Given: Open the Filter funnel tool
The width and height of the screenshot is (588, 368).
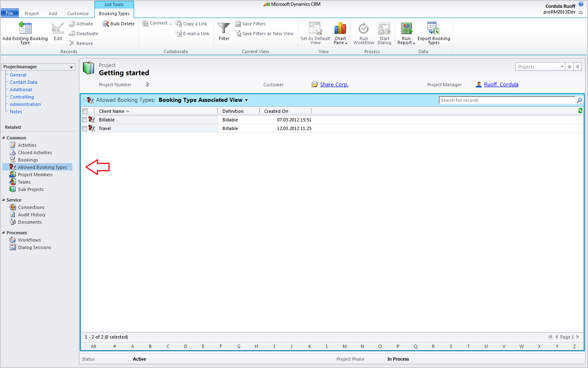Looking at the screenshot, I should tap(224, 31).
